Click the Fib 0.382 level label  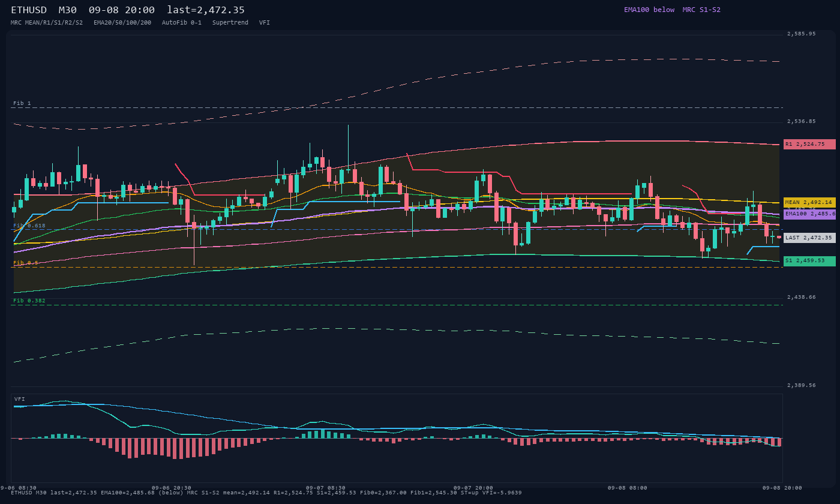click(29, 301)
